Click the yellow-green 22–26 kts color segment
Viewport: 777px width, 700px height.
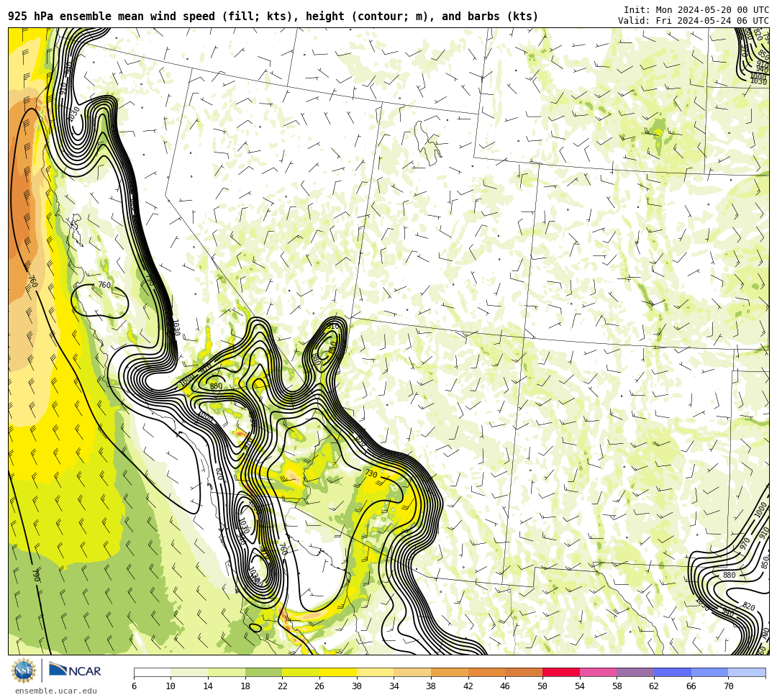[301, 672]
